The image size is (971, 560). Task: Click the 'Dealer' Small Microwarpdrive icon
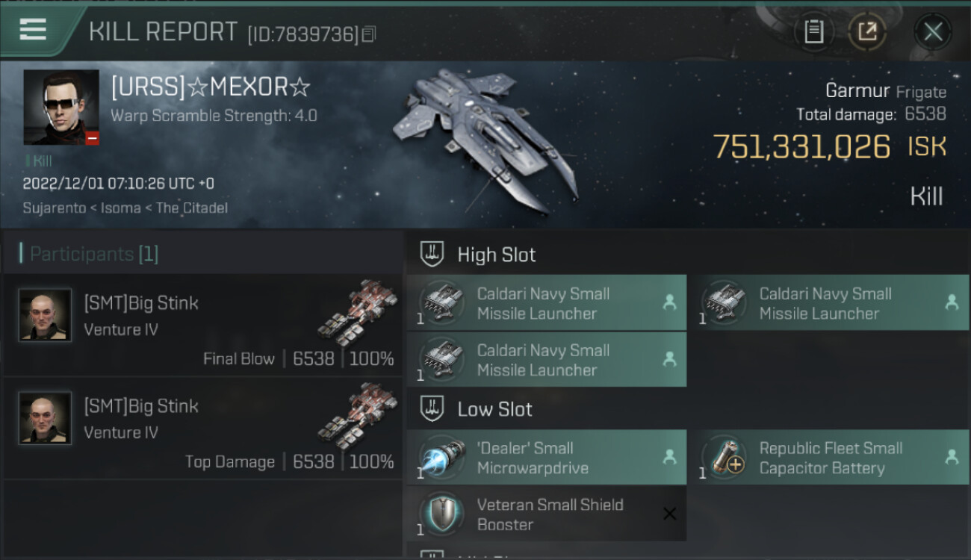[441, 458]
